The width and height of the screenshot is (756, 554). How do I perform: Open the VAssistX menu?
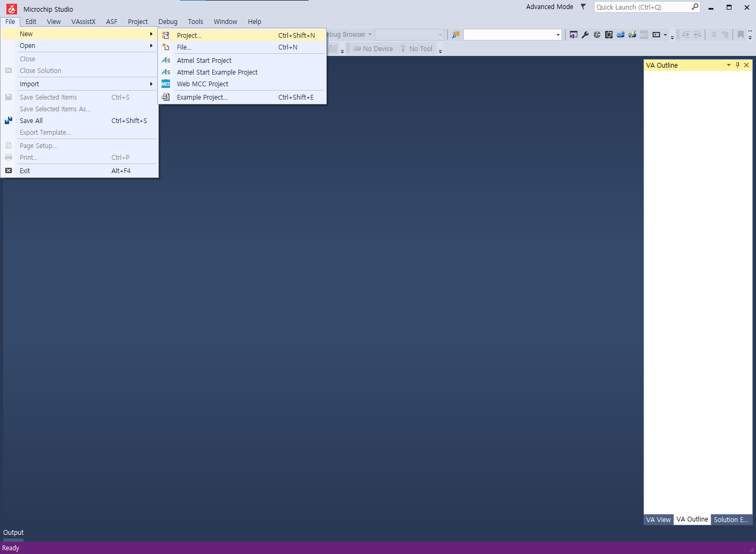(x=83, y=21)
